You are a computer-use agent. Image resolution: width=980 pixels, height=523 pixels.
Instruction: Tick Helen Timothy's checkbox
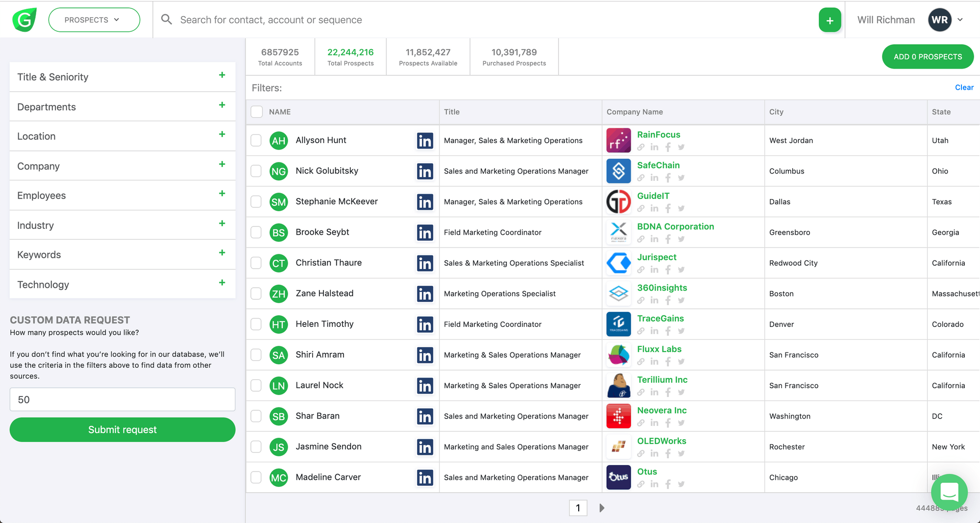(x=256, y=324)
